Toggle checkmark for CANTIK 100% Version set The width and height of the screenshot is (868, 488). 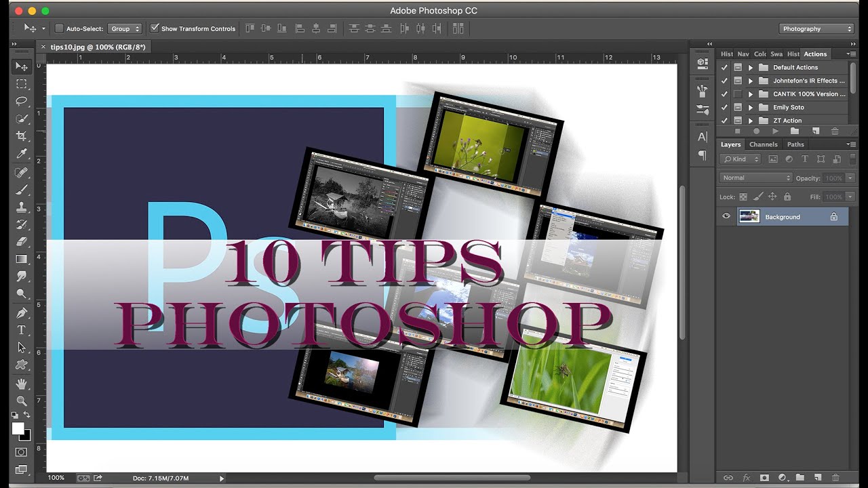click(x=724, y=94)
